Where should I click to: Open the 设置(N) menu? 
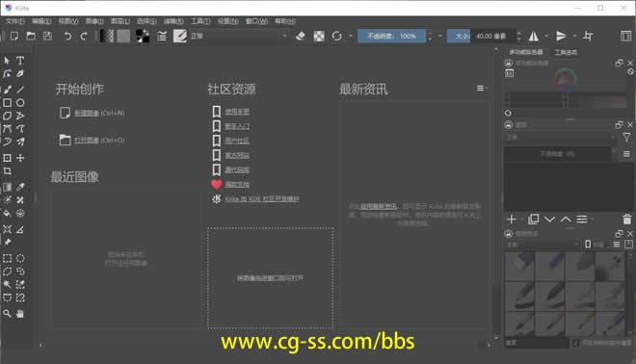point(227,21)
